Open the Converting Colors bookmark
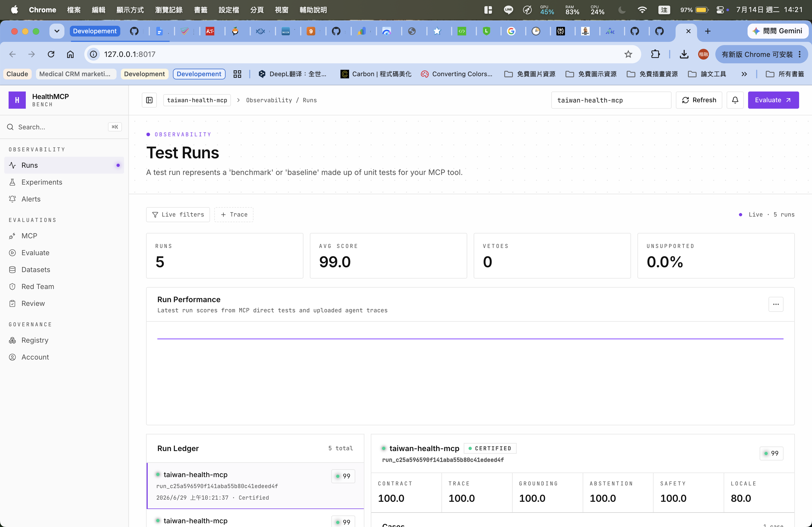This screenshot has height=527, width=812. (456, 74)
